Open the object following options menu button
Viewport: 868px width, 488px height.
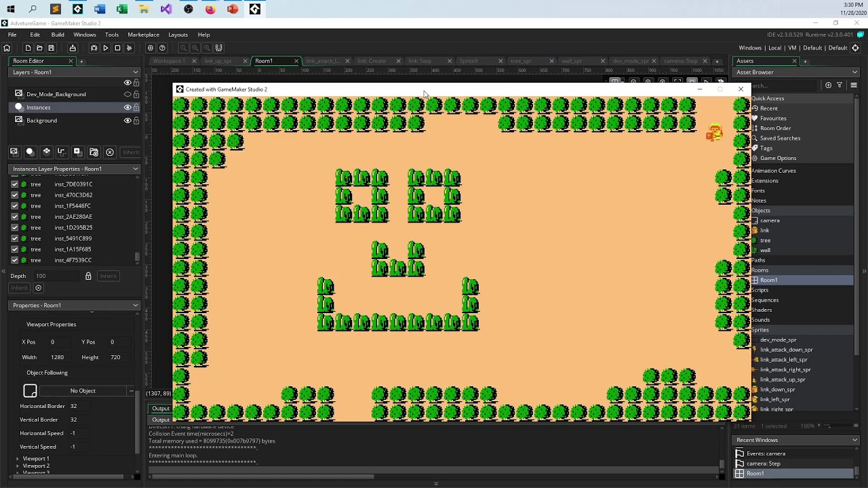(x=131, y=390)
